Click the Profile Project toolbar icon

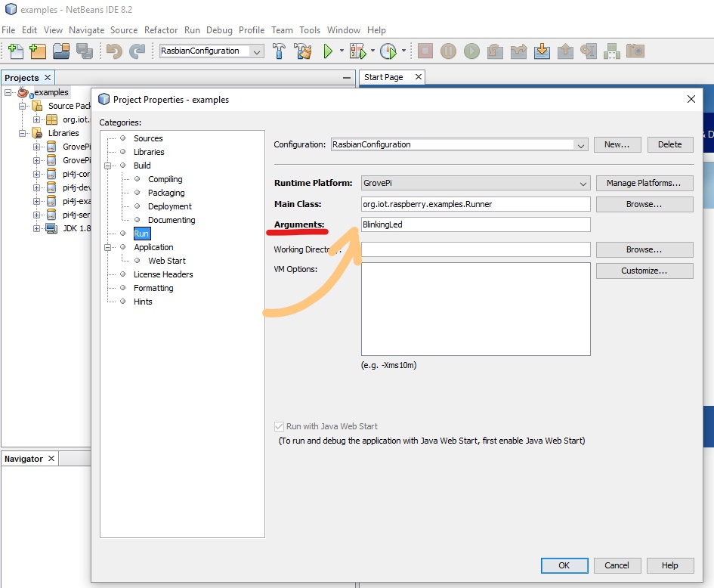[x=388, y=51]
